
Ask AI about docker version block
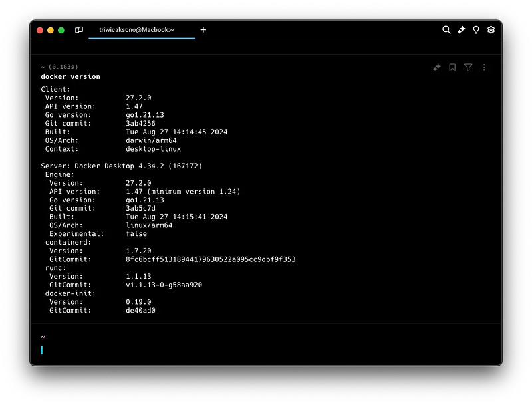[437, 67]
